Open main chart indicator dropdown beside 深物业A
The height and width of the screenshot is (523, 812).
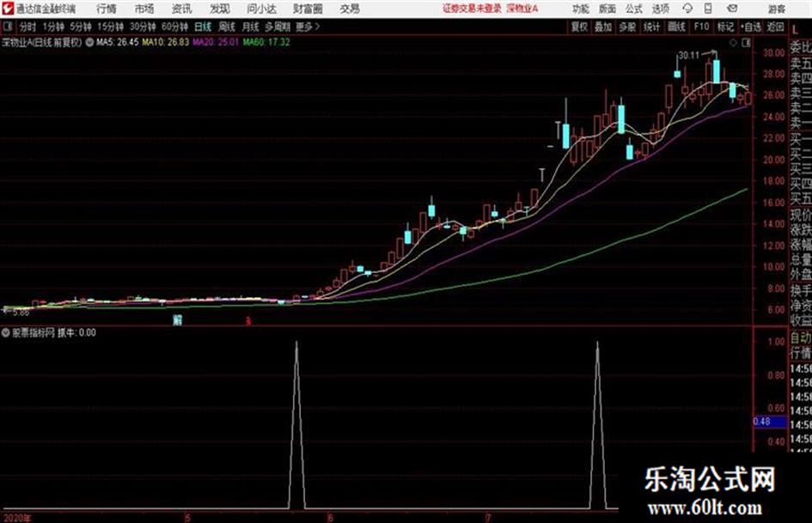(89, 42)
